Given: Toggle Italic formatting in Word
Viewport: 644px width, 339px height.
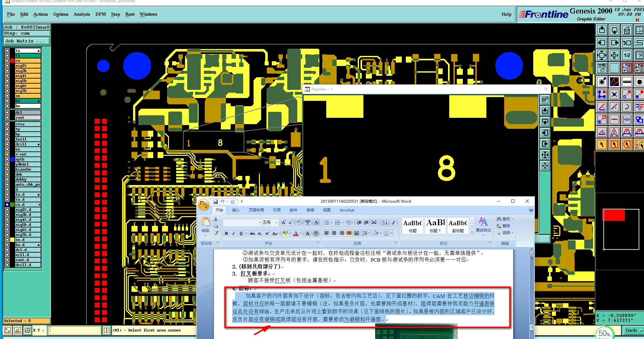Looking at the screenshot, I should coord(233,233).
